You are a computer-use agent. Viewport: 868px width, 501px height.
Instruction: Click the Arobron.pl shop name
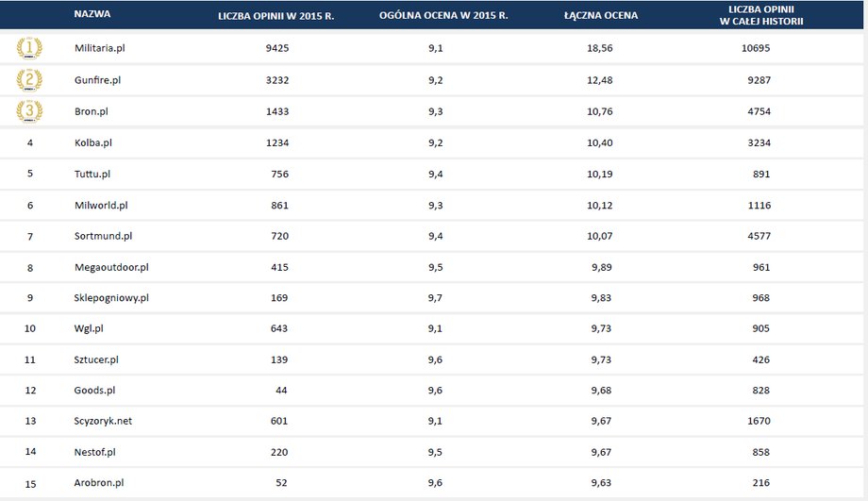coord(98,483)
